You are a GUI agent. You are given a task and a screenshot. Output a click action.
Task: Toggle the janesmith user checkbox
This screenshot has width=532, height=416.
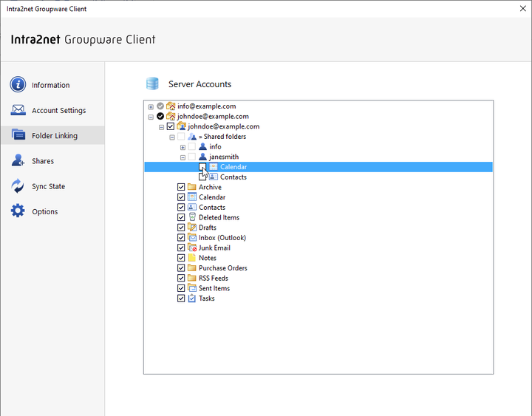coord(192,157)
